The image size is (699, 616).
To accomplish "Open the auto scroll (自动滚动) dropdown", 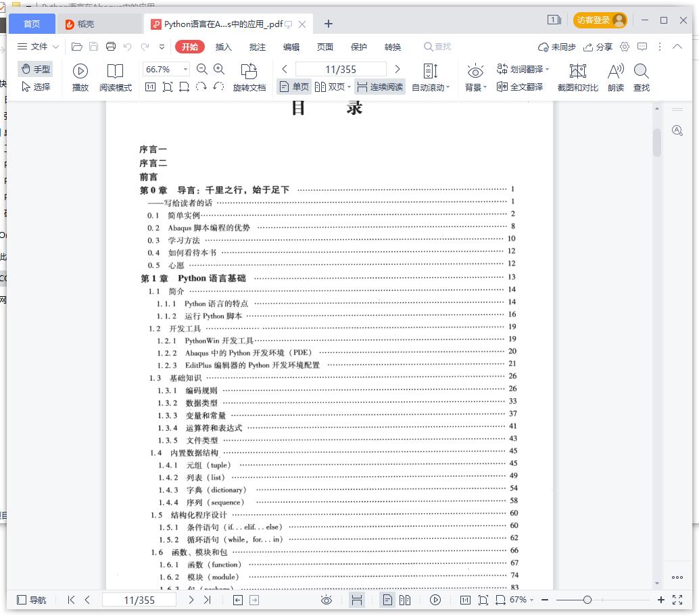I will pos(431,87).
